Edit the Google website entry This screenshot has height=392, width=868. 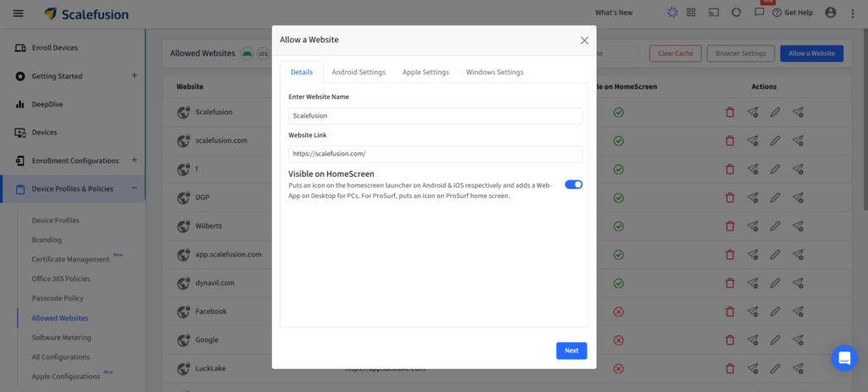(775, 340)
